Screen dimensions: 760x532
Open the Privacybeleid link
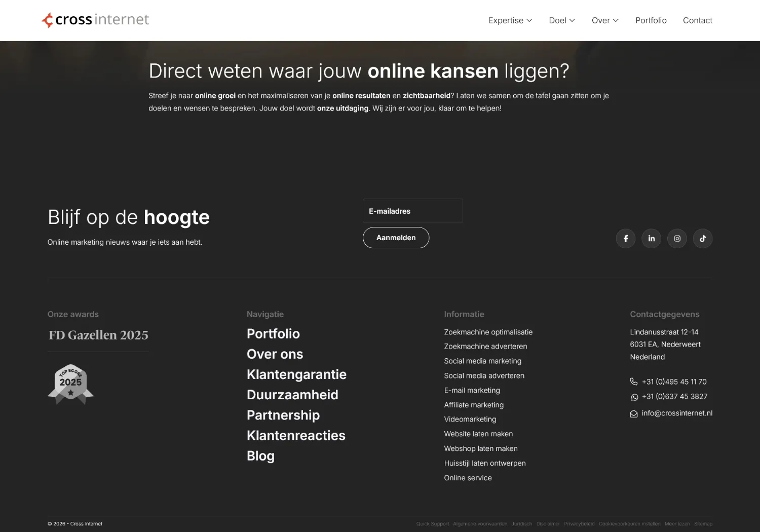[x=579, y=523]
